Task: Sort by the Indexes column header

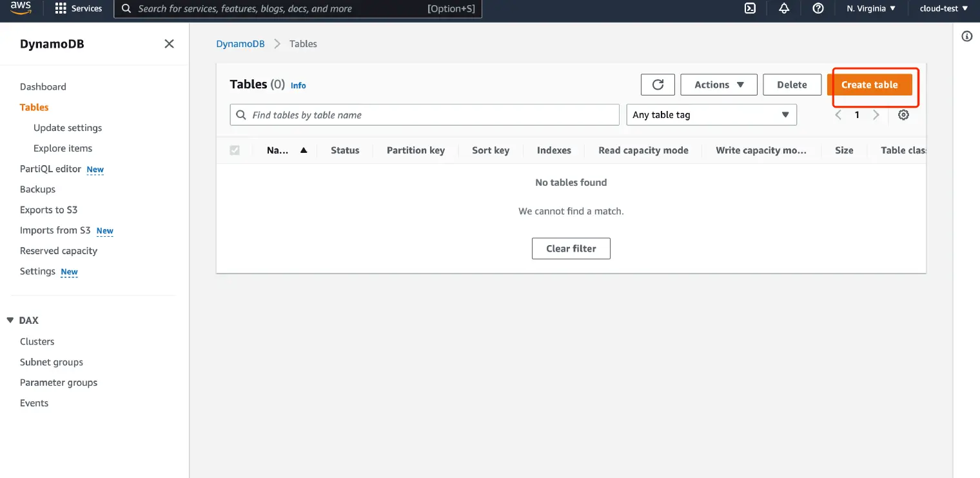Action: point(554,150)
